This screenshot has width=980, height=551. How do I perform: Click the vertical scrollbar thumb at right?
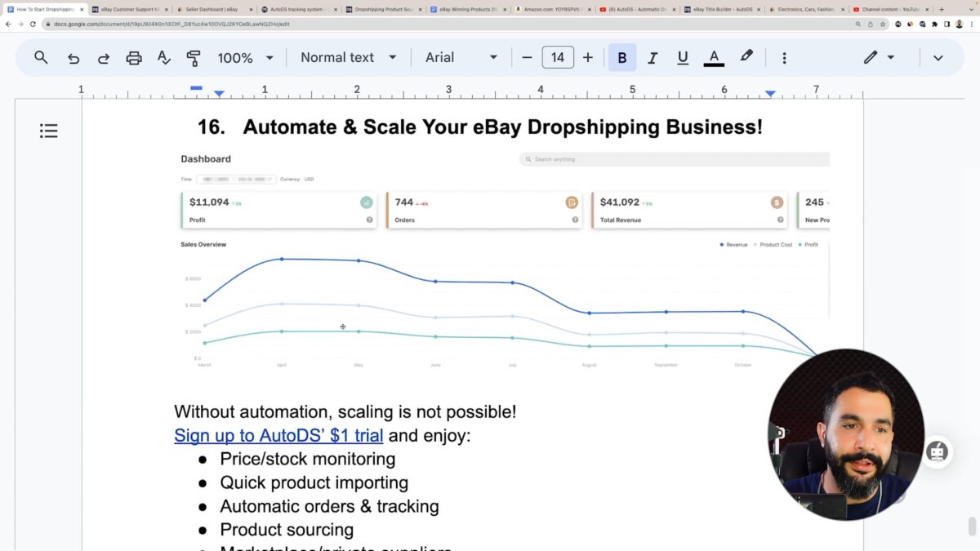click(x=972, y=525)
